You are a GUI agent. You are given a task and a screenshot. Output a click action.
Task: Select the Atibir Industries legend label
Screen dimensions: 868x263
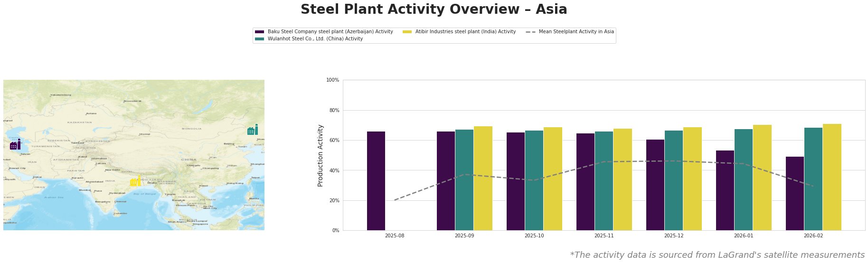coord(465,32)
